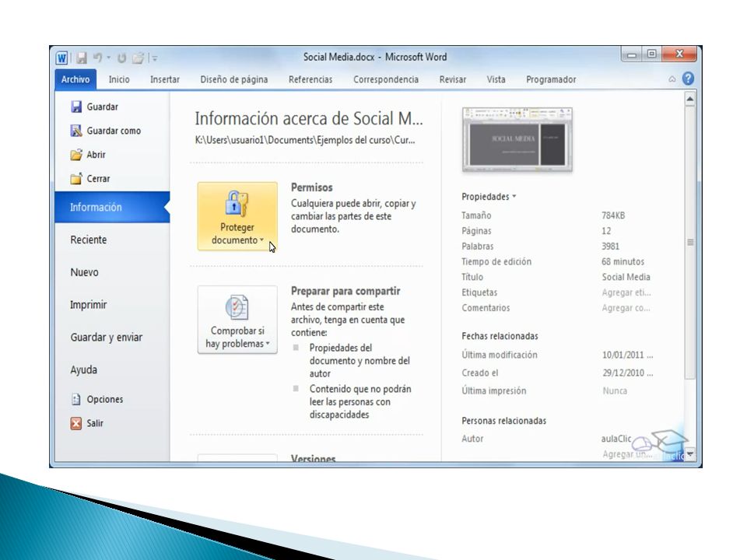This screenshot has width=747, height=560.
Task: Click the Guardar como icon
Action: point(76,131)
